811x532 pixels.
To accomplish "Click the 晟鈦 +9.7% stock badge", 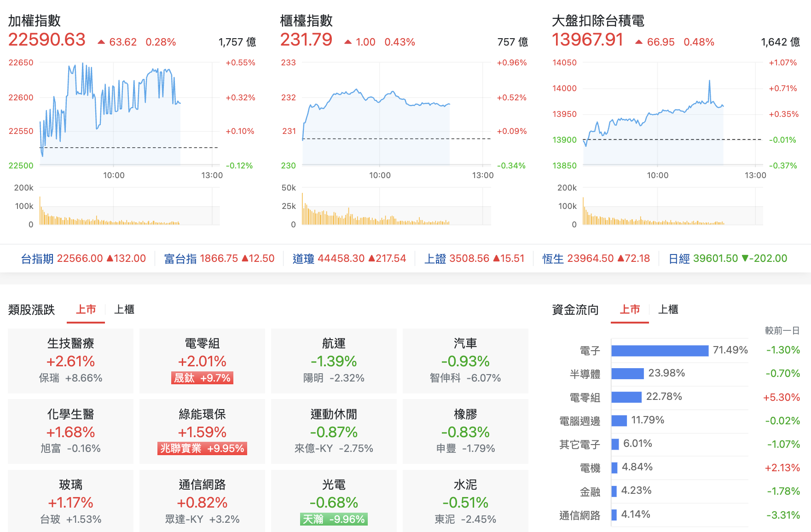I will point(203,378).
